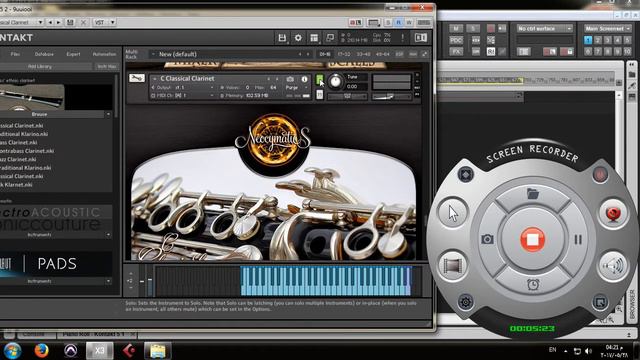The height and width of the screenshot is (360, 640).
Task: Expand the Browse dropdown arrow in library panel
Action: pos(108,115)
